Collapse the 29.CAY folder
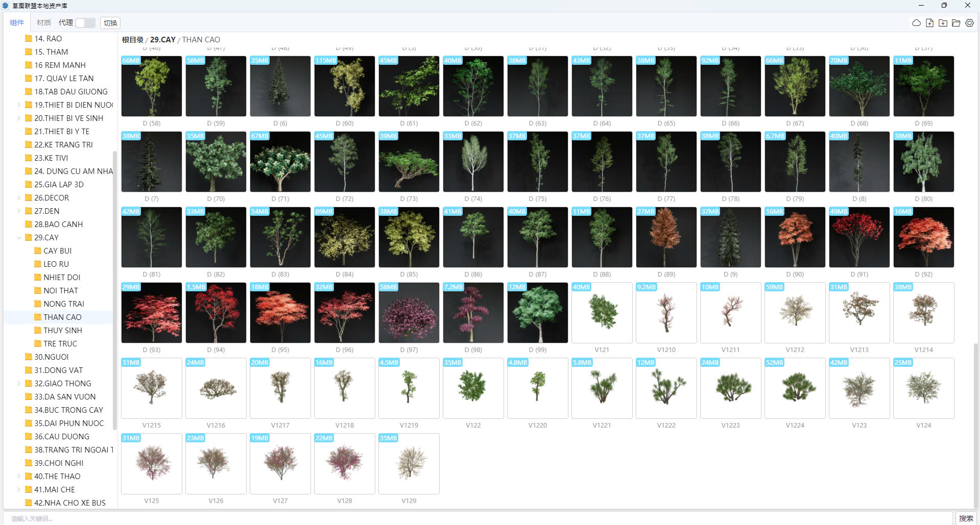Viewport: 980px width, 525px height. [x=19, y=237]
